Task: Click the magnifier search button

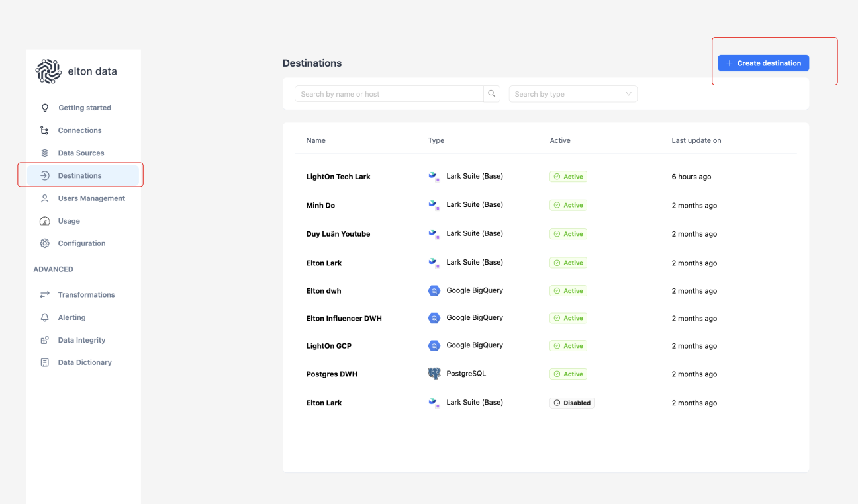Action: point(492,94)
